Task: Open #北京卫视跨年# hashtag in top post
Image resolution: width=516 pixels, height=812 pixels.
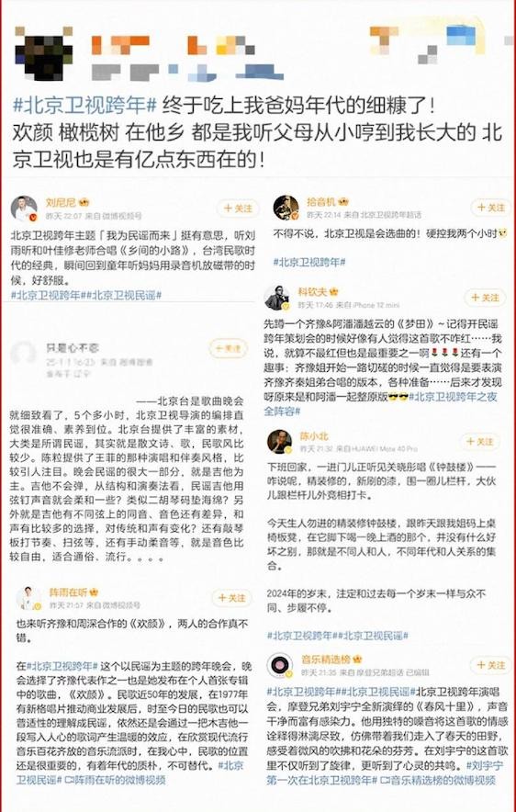Action: [84, 107]
